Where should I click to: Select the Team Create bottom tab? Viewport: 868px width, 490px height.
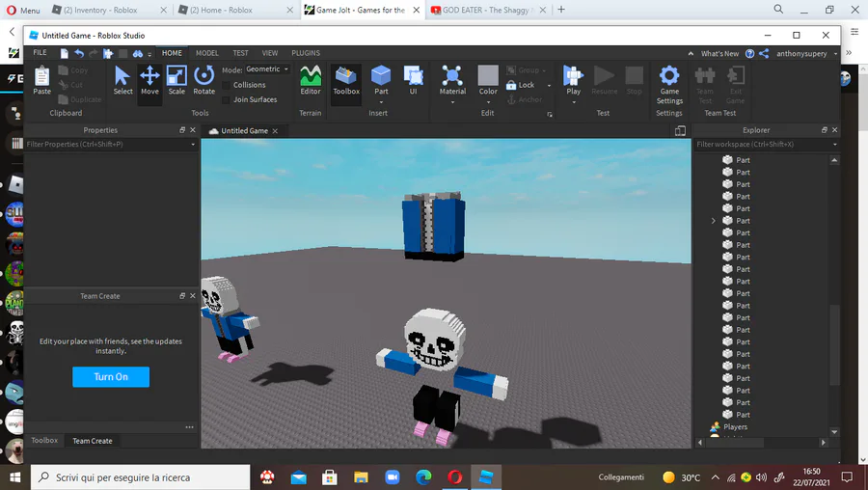click(93, 441)
